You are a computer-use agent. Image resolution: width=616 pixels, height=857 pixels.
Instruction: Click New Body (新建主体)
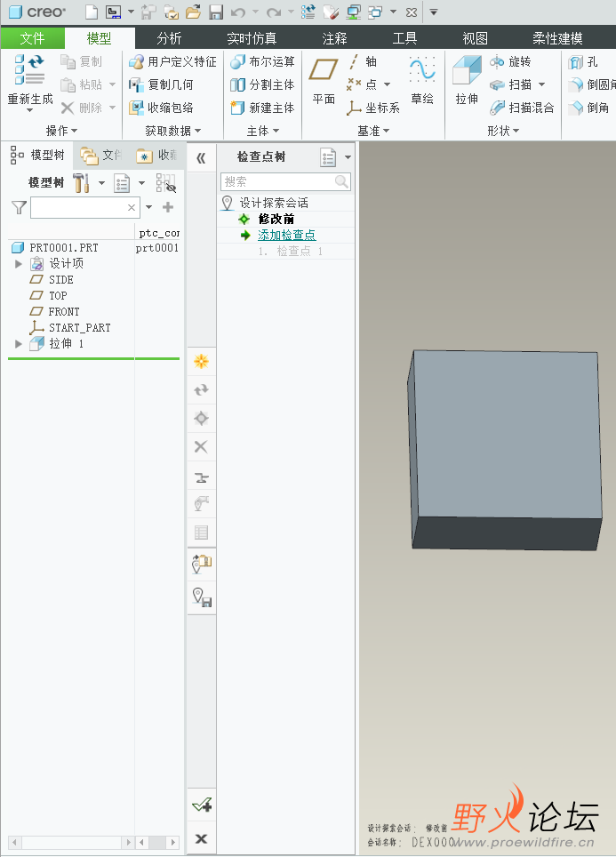coord(262,108)
